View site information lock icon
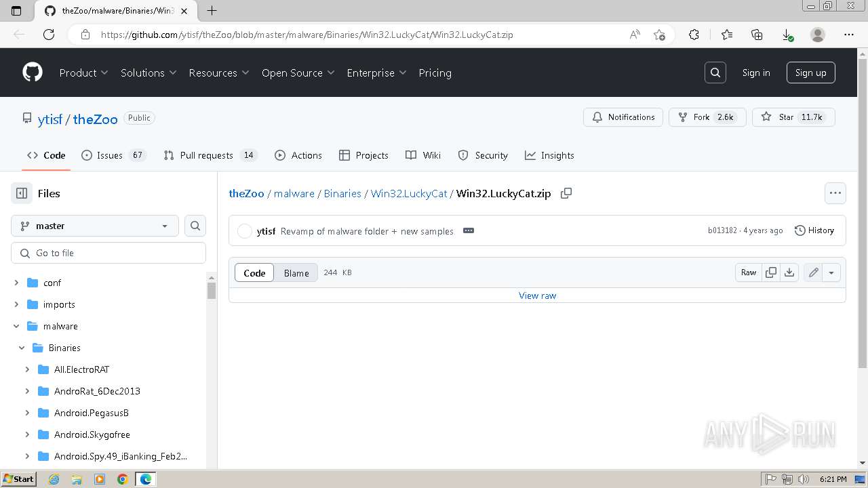 coord(85,35)
